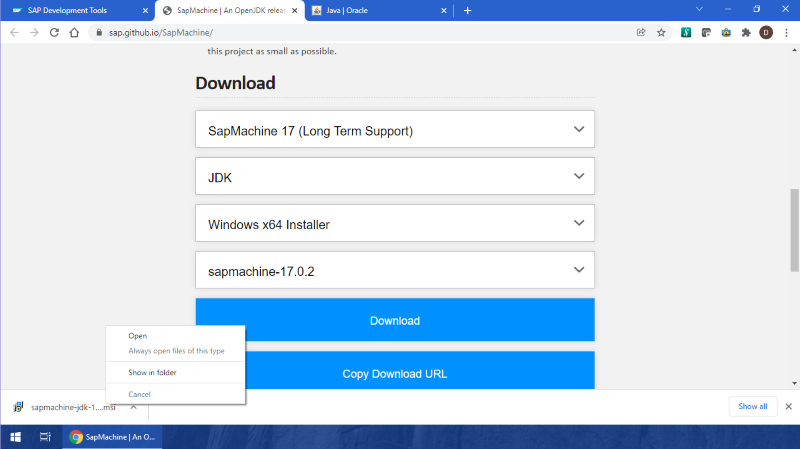
Task: Expand the sapmachine-17.0.2 version dropdown
Action: coord(395,270)
